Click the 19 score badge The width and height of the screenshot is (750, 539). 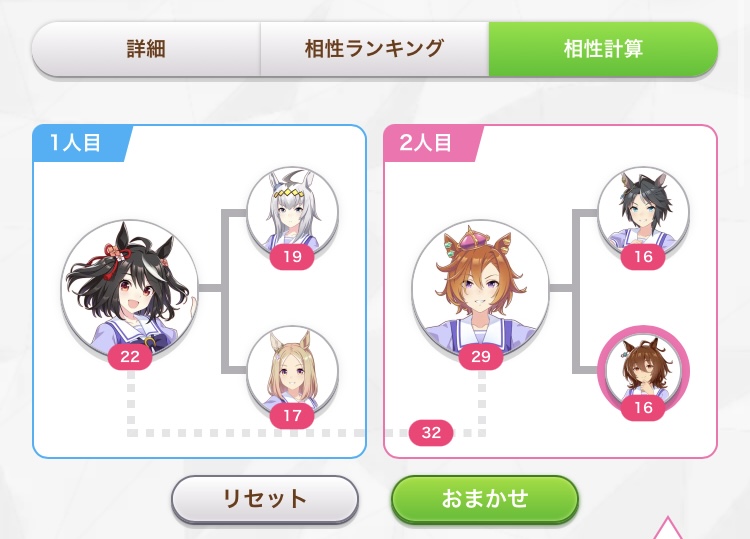[292, 256]
